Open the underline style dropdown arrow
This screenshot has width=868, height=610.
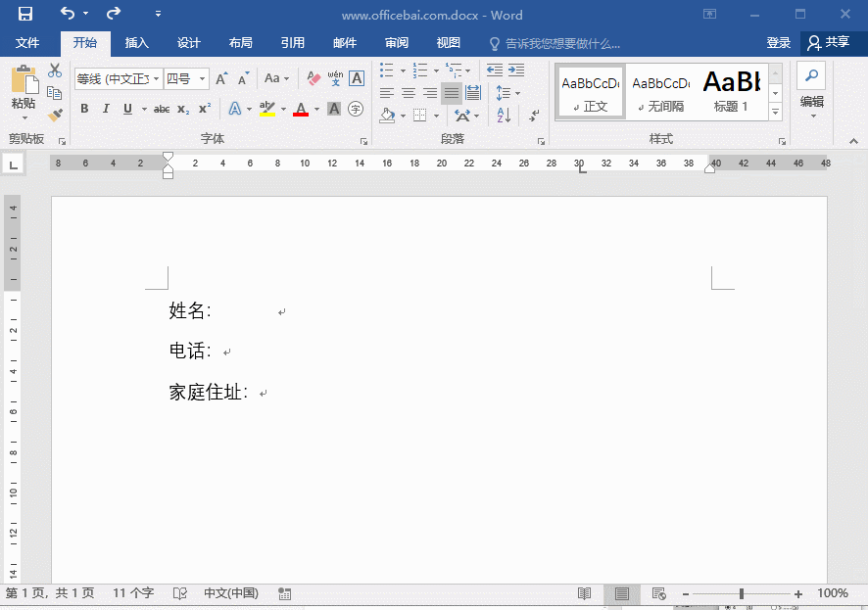click(x=144, y=109)
